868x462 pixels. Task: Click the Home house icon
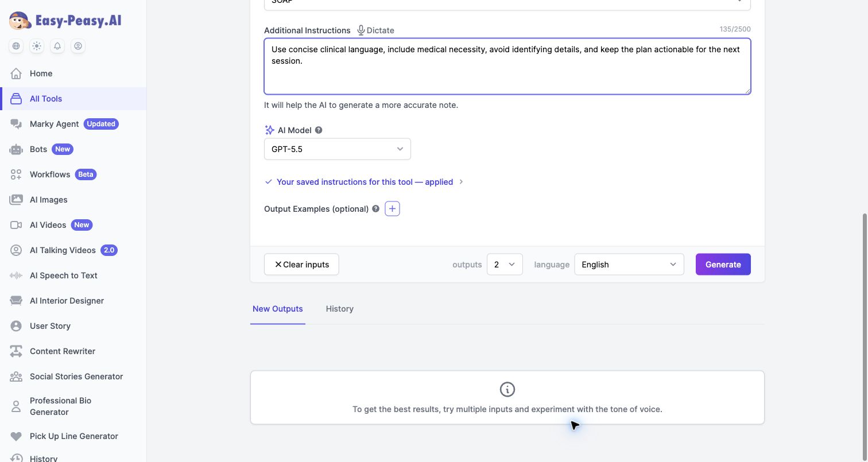(x=16, y=73)
